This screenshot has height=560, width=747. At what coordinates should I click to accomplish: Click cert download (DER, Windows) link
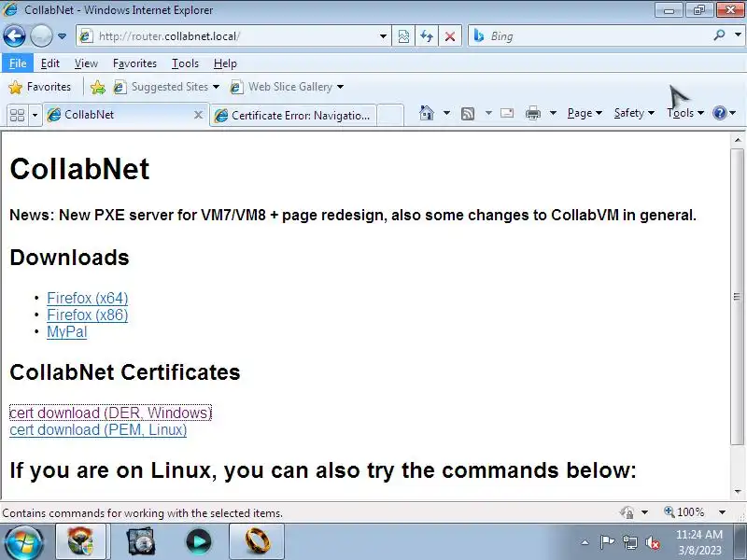(x=110, y=413)
